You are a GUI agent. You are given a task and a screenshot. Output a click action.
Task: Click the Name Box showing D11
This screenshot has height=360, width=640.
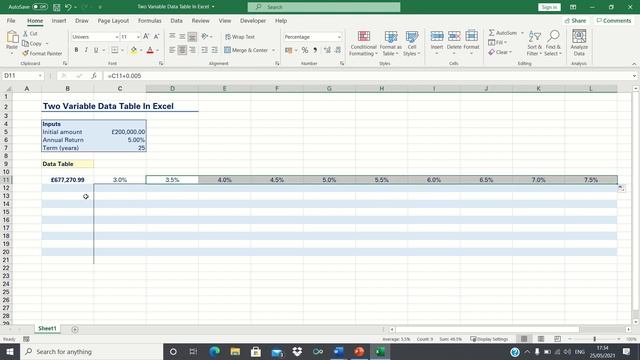tap(22, 76)
